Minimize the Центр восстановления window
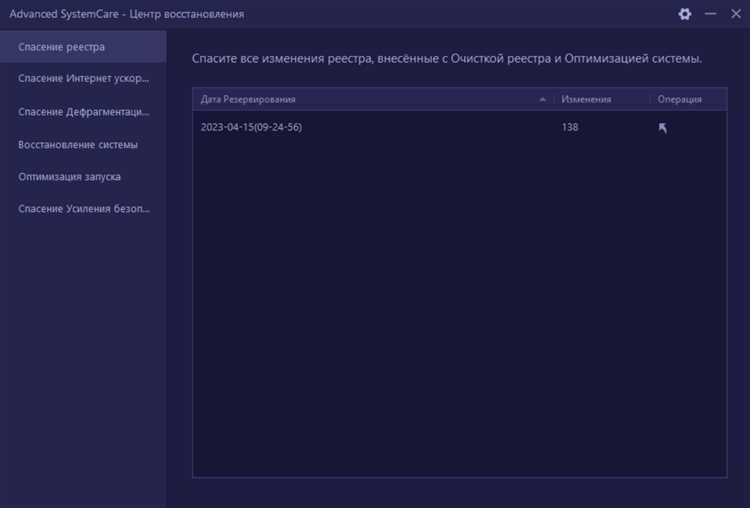 710,14
